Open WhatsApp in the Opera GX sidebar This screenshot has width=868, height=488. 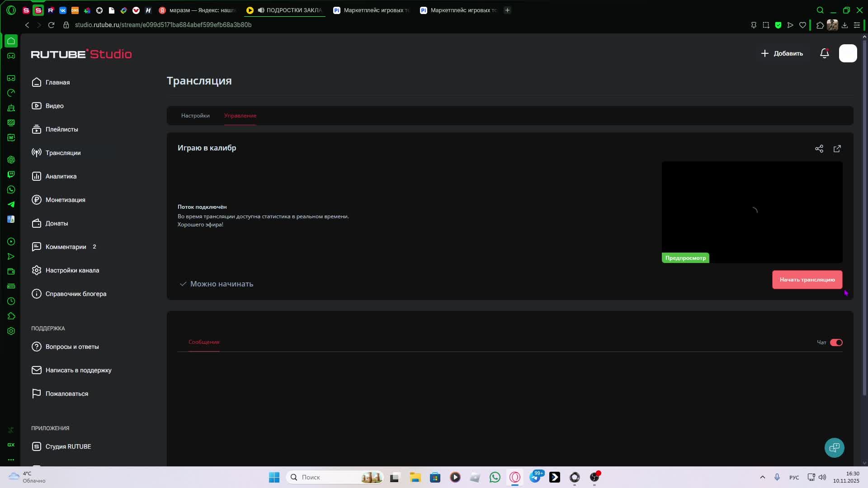coord(11,189)
